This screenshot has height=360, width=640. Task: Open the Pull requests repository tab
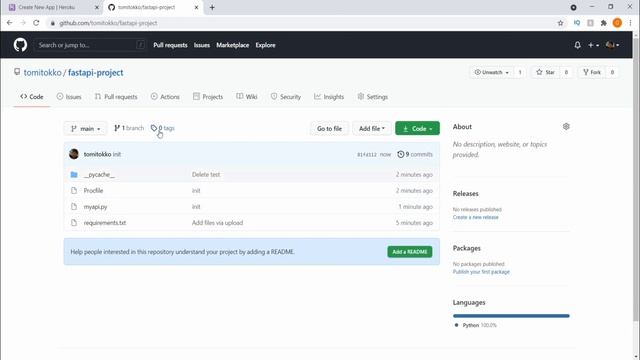pos(116,97)
